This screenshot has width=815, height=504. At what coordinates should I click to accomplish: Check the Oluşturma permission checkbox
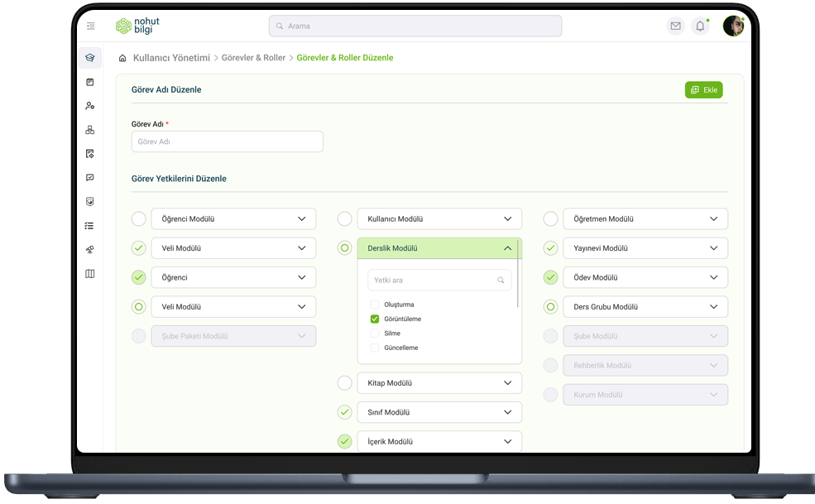[x=375, y=305]
